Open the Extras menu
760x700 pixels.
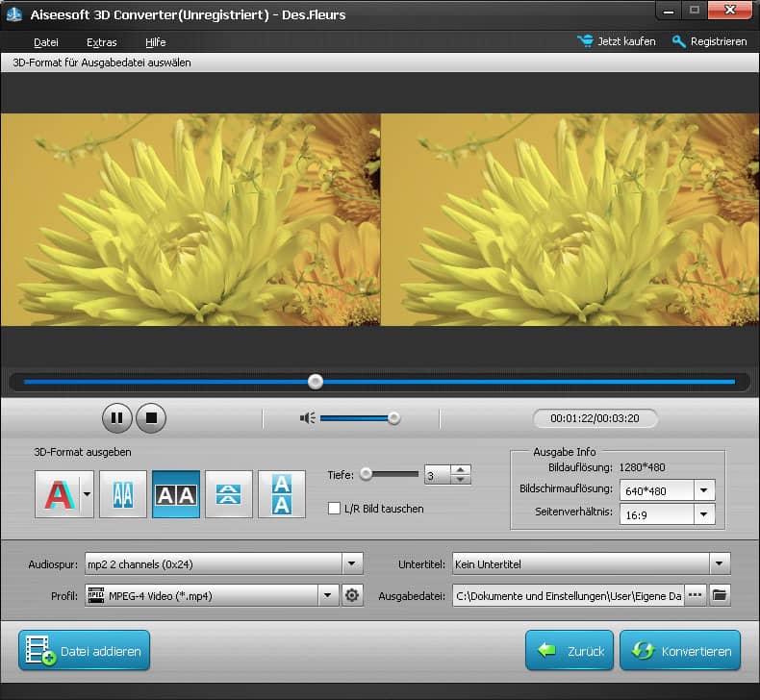(x=102, y=42)
